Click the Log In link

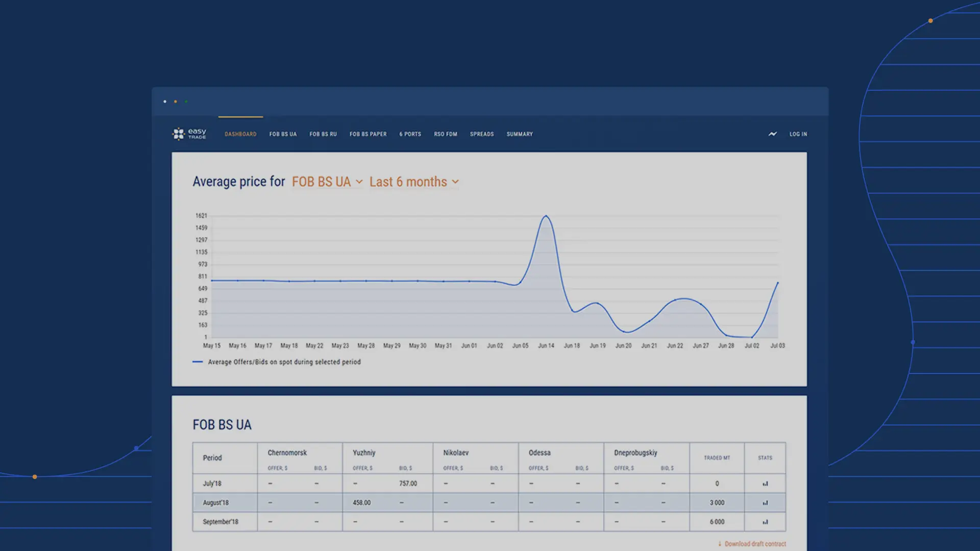tap(798, 134)
